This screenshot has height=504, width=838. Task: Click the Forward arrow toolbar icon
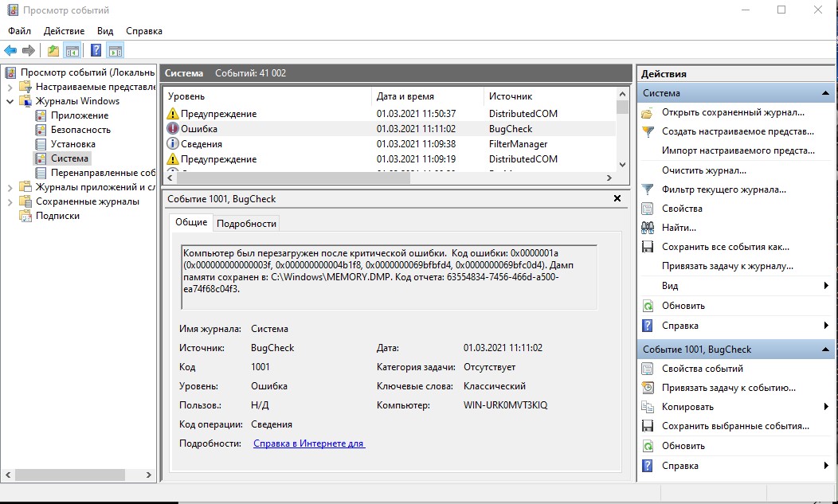[x=29, y=51]
